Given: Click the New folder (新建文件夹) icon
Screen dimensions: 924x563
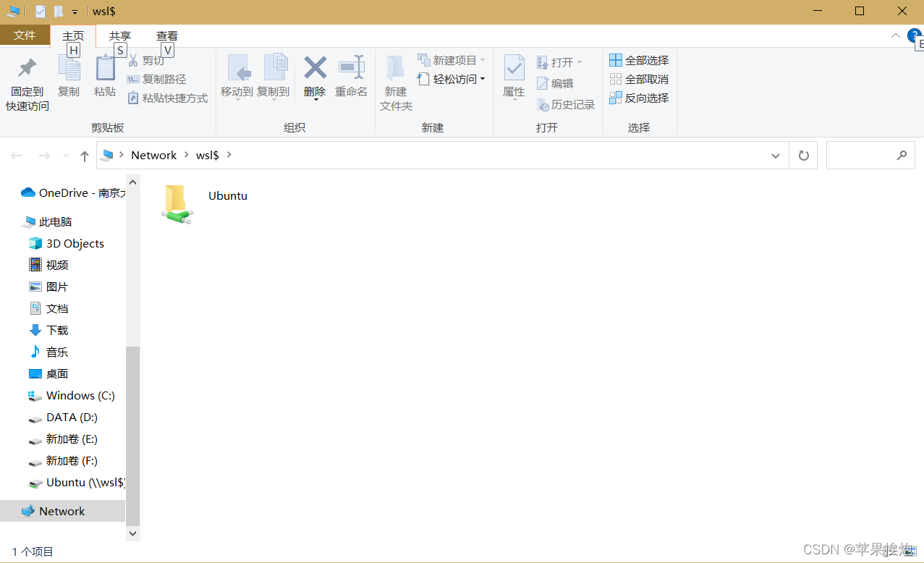Looking at the screenshot, I should (396, 68).
